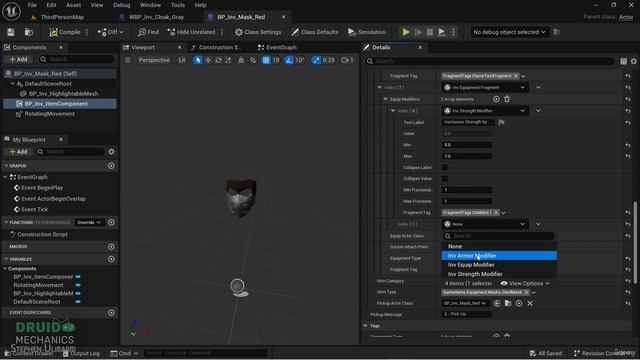
Task: Open Class Defaults
Action: tap(315, 32)
